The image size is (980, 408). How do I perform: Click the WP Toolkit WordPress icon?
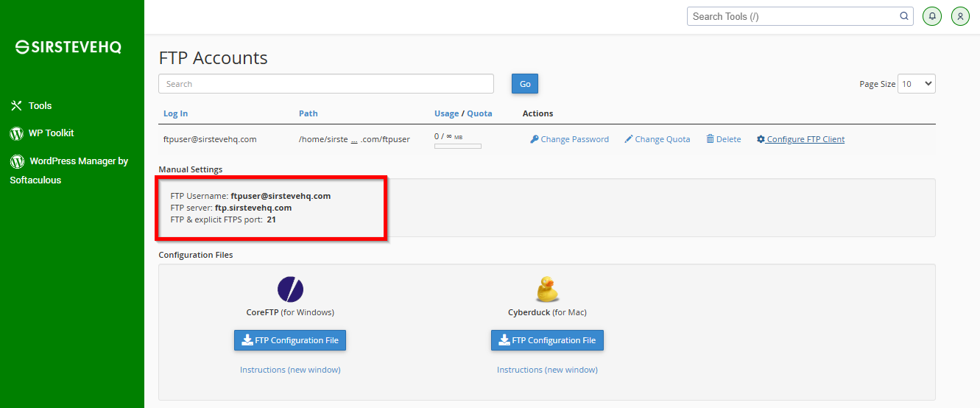click(x=16, y=133)
